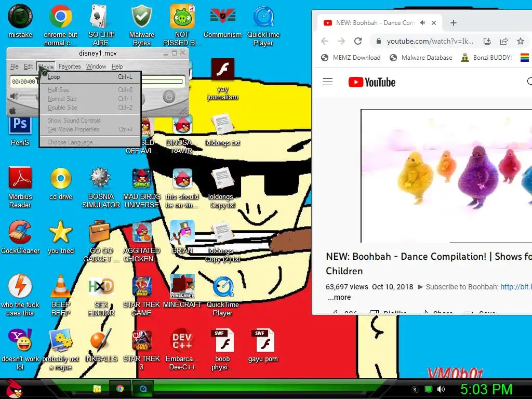Reload the YouTube page
Image resolution: width=532 pixels, height=399 pixels.
(x=358, y=41)
